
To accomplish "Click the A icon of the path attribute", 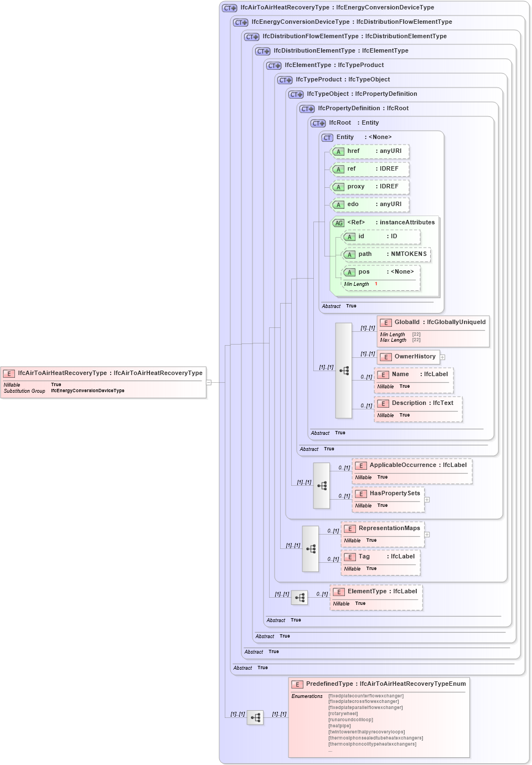I will 349,254.
